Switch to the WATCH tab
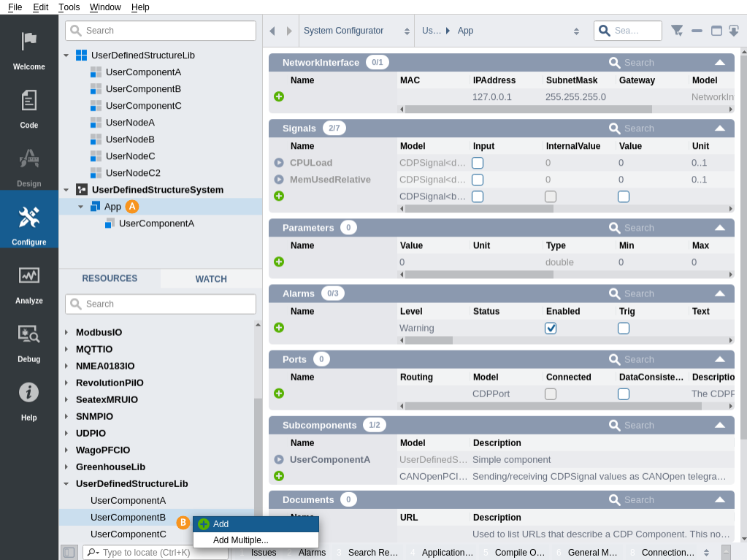Screen dimensions: 747x560 click(211, 279)
